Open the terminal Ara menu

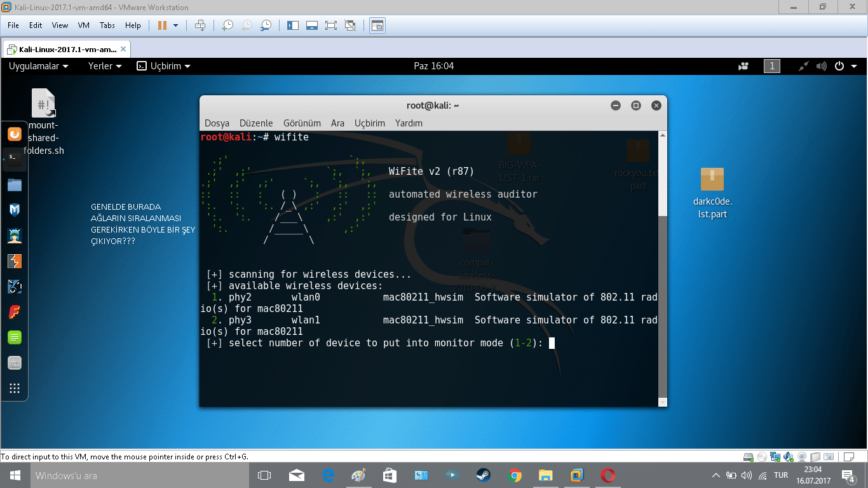[x=337, y=123]
